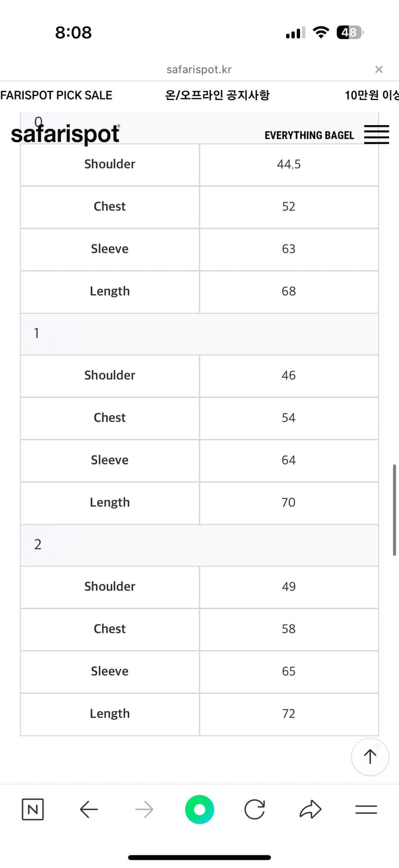The image size is (399, 868).
Task: Tap the safarispot.kr address bar
Action: 199,69
